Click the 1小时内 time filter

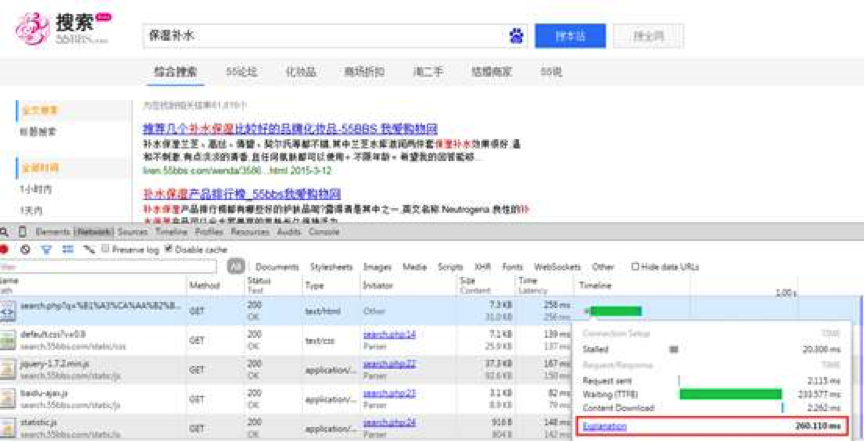[36, 189]
